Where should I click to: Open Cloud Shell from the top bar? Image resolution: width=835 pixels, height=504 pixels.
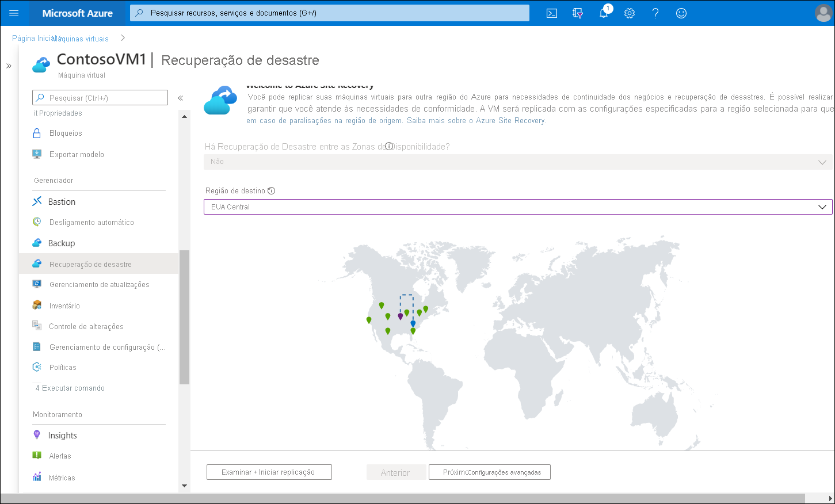point(551,13)
